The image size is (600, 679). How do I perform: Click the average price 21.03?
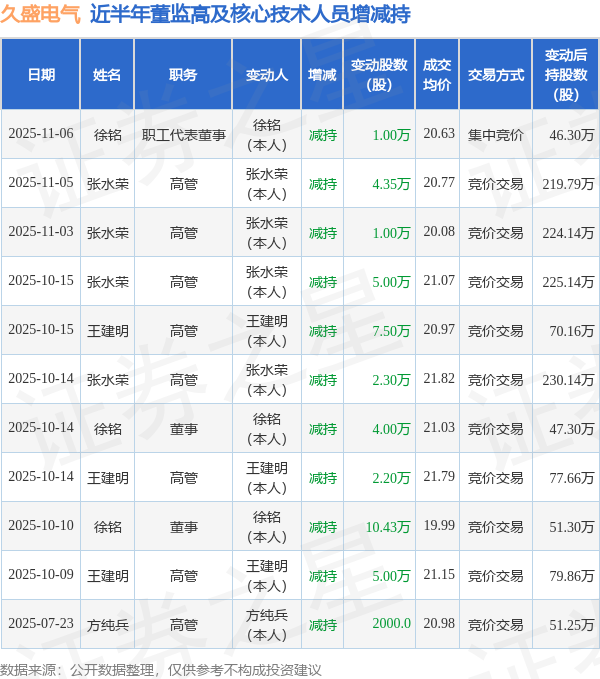(x=439, y=427)
